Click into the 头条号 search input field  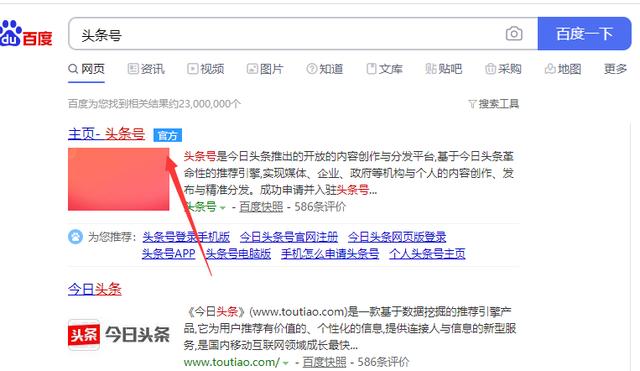pos(286,34)
